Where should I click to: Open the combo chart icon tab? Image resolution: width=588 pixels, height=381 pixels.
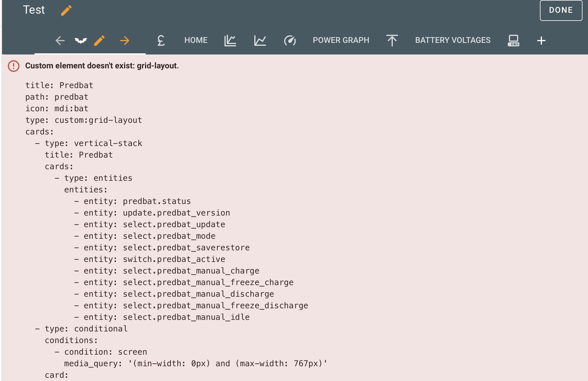pyautogui.click(x=230, y=41)
